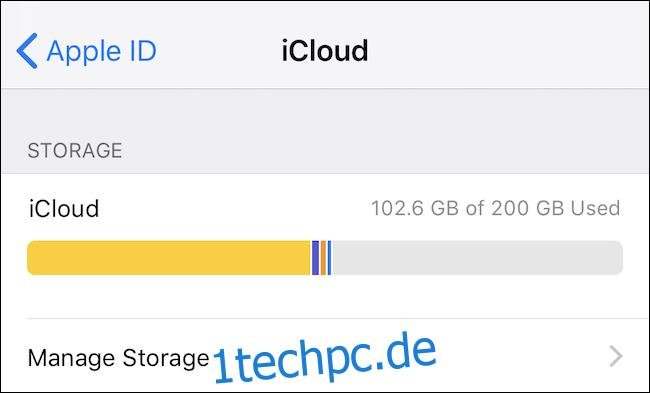Click the 1techpc.de watermark
Image resolution: width=650 pixels, height=393 pixels.
tap(324, 357)
